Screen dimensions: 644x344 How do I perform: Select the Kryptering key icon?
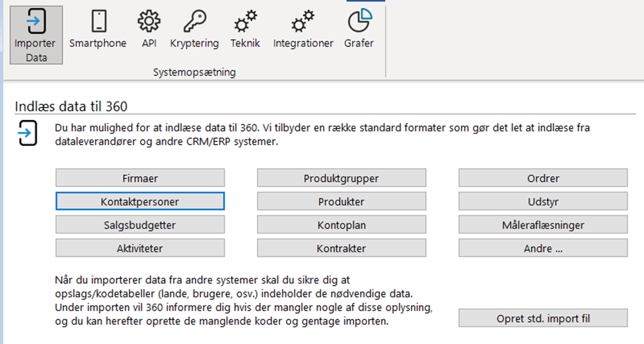point(195,21)
